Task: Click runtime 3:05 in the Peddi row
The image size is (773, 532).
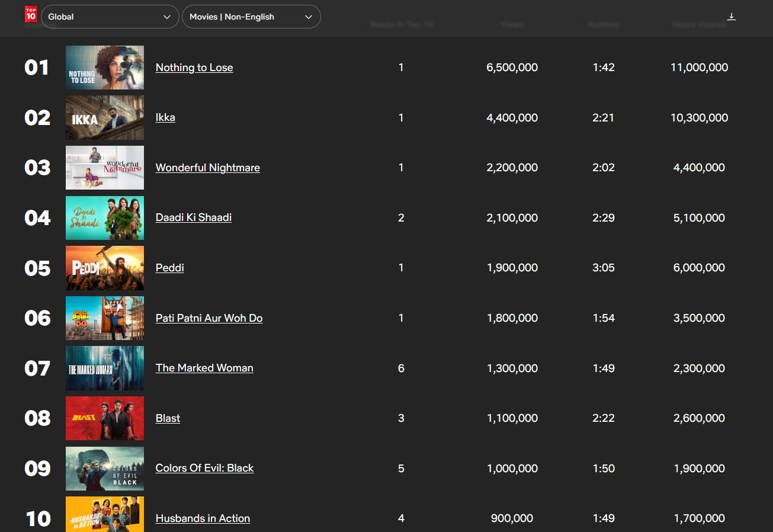Action: 604,268
